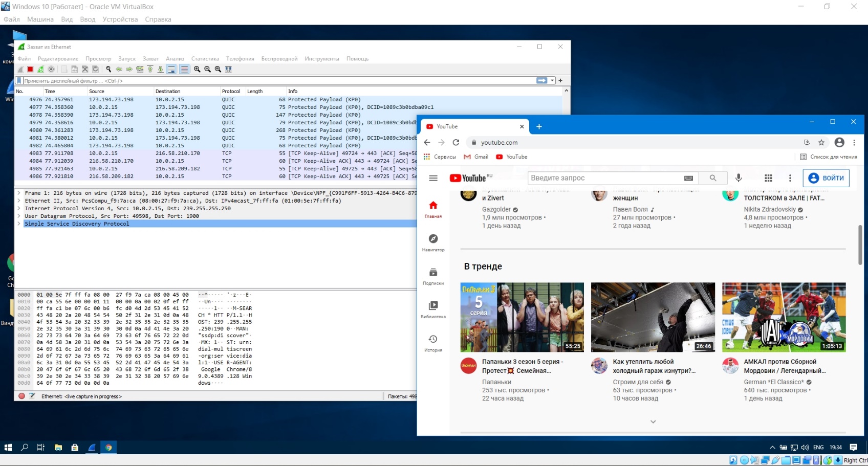The width and height of the screenshot is (868, 466).
Task: Start voice search with microphone icon
Action: (x=739, y=178)
